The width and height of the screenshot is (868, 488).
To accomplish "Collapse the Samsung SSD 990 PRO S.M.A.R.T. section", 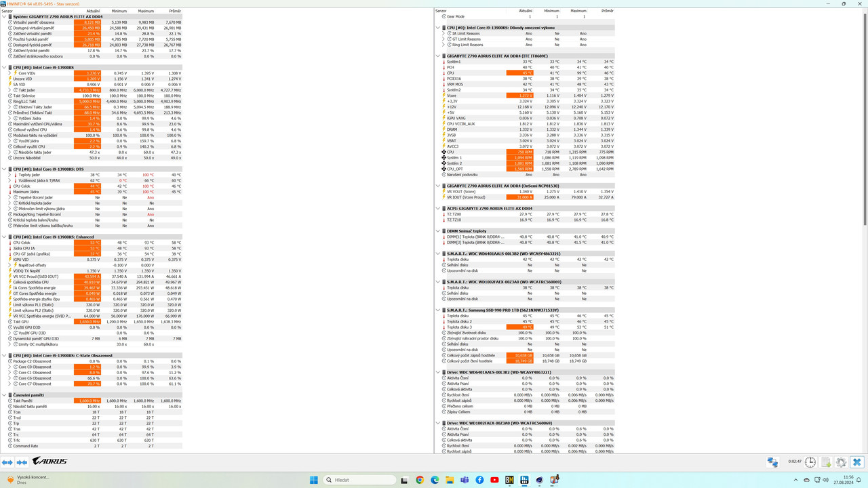I will [438, 310].
